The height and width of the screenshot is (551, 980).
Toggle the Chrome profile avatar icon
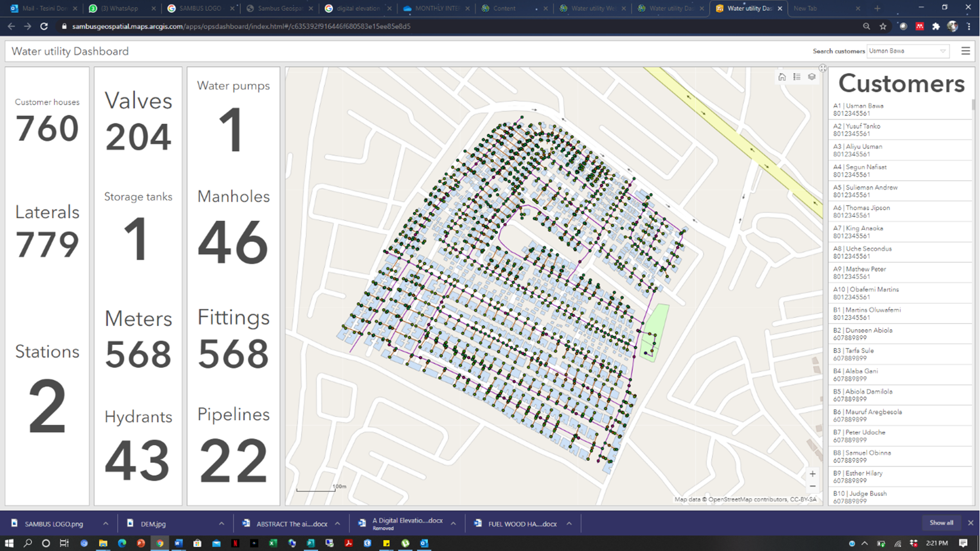953,26
